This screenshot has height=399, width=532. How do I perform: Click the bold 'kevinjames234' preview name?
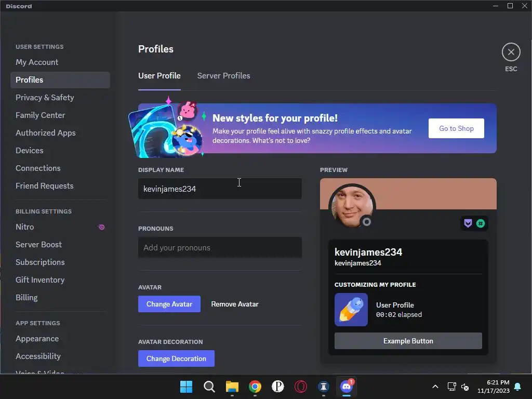click(x=368, y=252)
